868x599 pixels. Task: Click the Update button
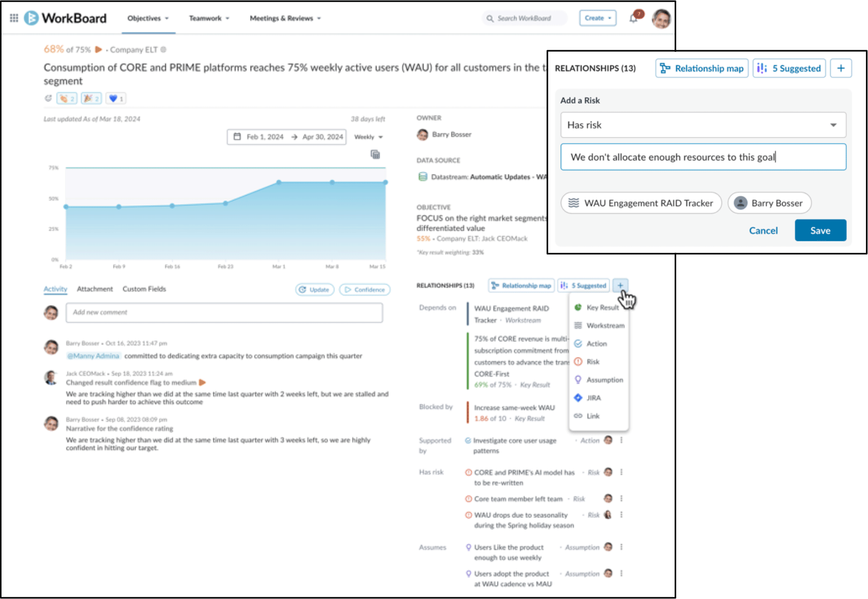pos(314,290)
